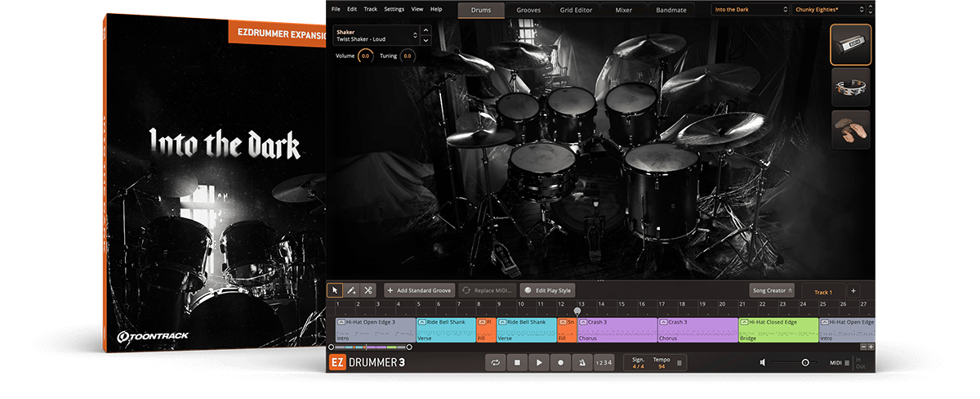980x399 pixels.
Task: Click the speaker volume icon
Action: click(763, 362)
